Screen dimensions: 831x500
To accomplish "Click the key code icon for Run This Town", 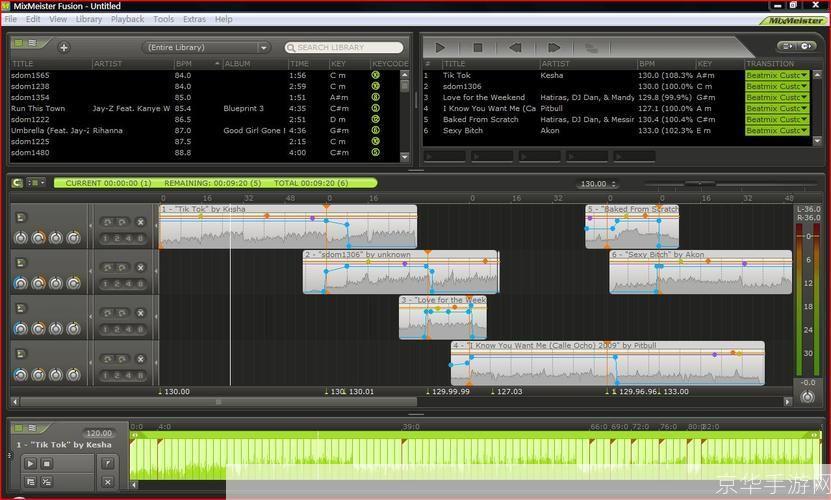I will click(x=376, y=108).
